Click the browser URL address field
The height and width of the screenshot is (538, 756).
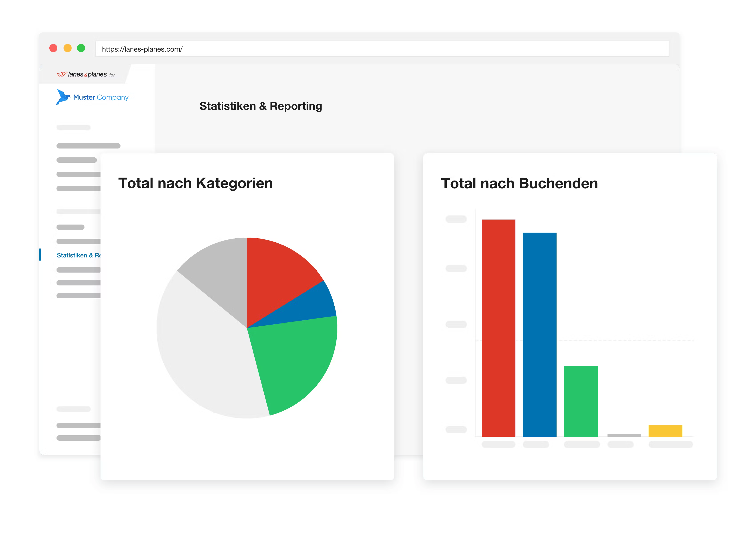click(x=381, y=49)
